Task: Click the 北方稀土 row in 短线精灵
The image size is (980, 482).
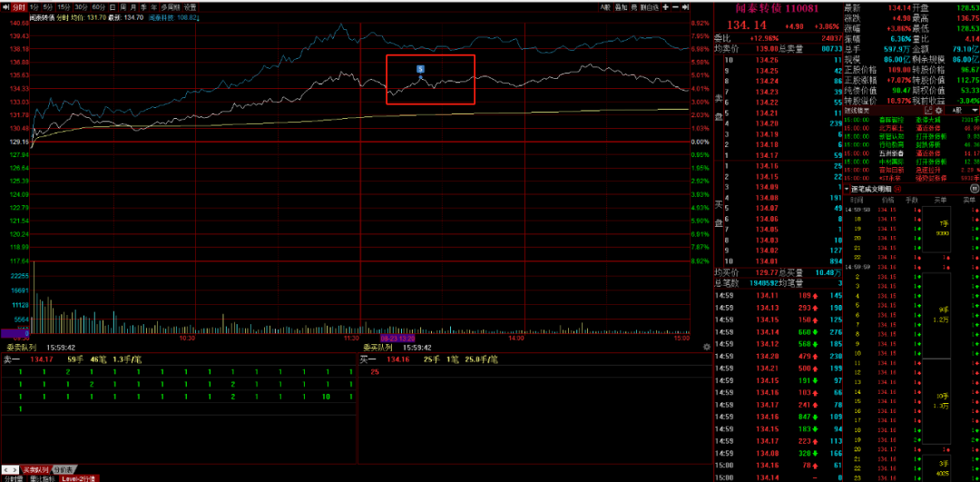Action: (x=910, y=127)
